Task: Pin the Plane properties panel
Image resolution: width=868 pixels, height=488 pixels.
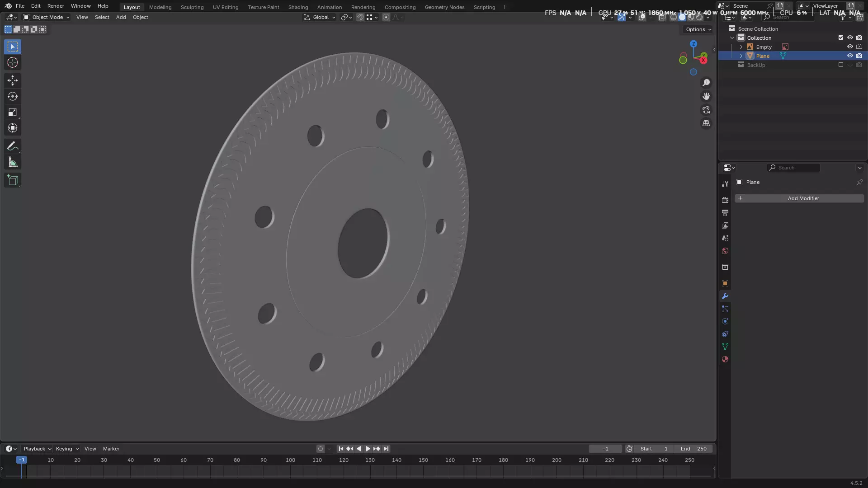Action: (x=859, y=182)
